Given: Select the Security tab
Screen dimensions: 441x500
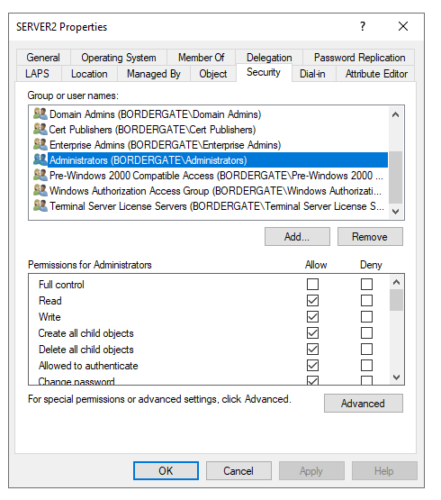Looking at the screenshot, I should [264, 72].
